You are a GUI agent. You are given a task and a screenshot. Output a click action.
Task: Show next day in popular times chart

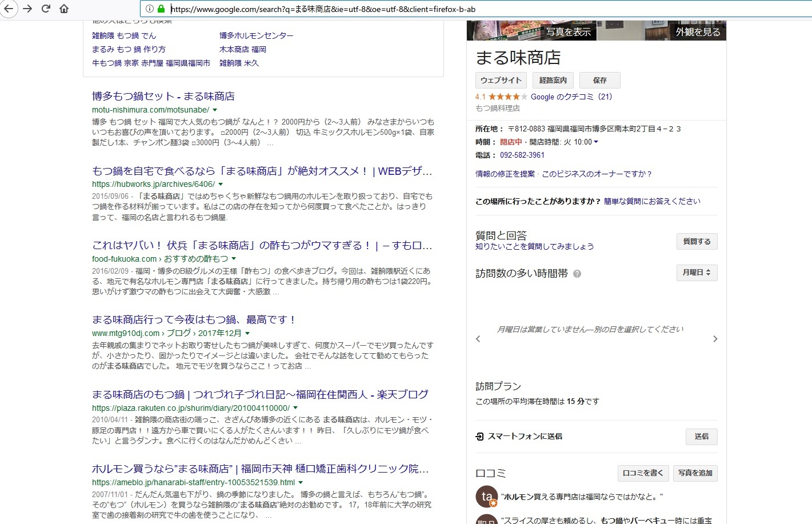click(x=715, y=339)
